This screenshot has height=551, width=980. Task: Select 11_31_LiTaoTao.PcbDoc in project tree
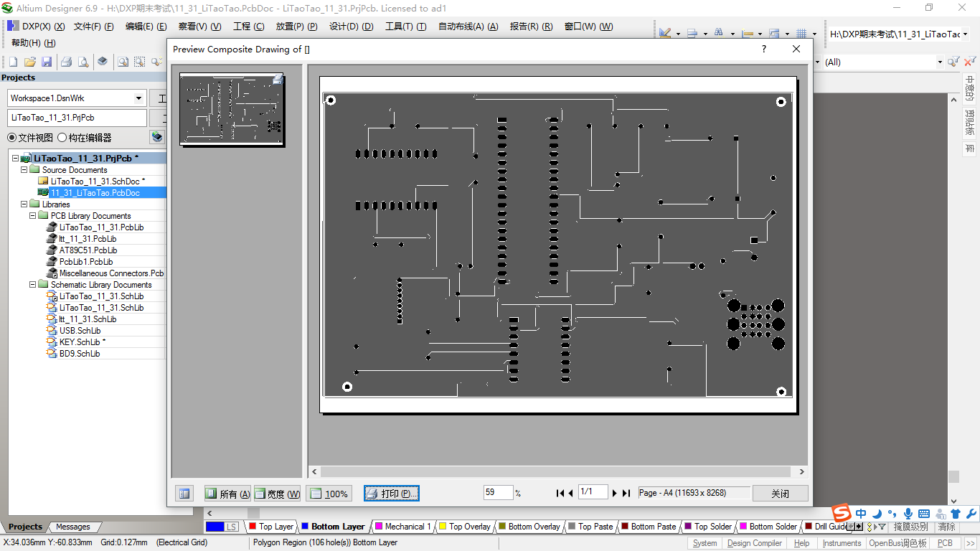pos(95,193)
